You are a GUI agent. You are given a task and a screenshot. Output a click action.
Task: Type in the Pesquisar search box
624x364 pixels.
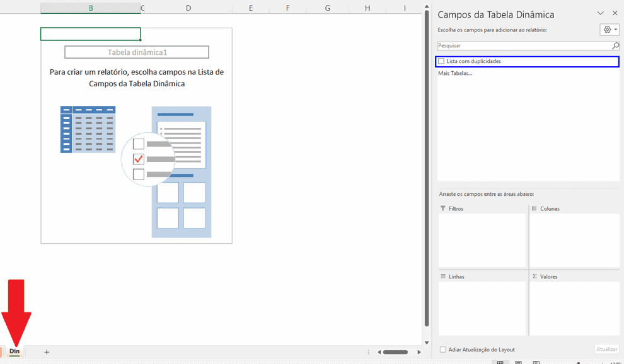coord(523,46)
